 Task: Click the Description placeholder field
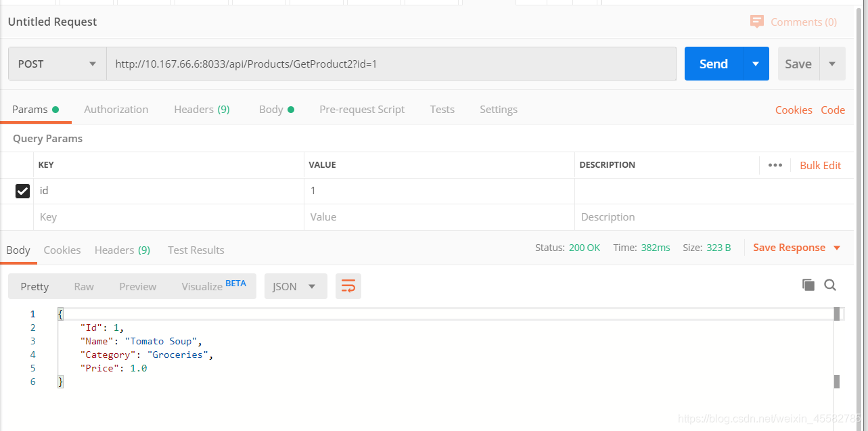coord(714,217)
